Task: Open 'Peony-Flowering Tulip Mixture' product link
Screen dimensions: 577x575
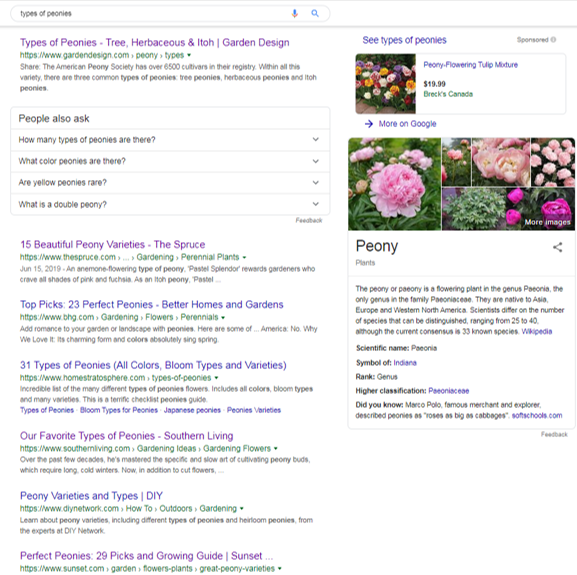Action: pos(471,65)
